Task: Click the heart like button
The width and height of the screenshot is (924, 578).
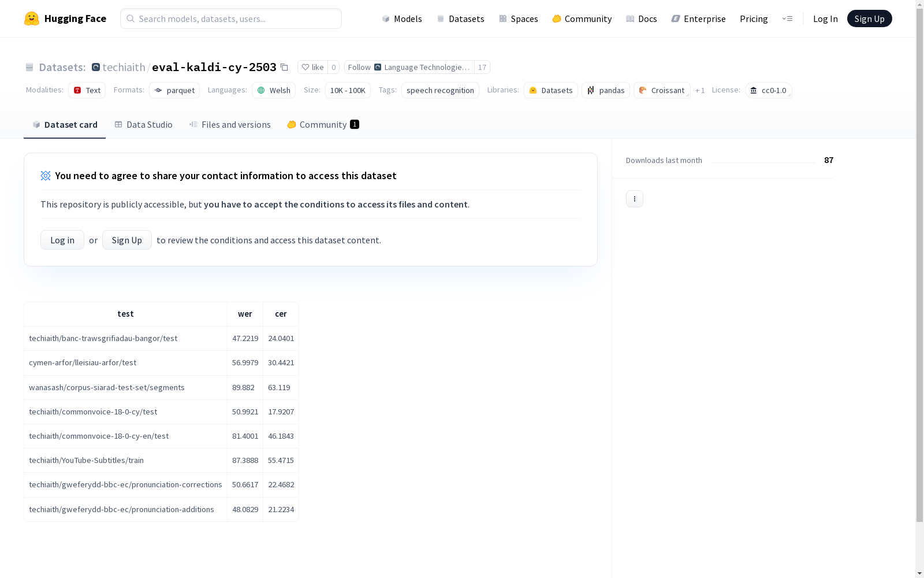Action: [312, 67]
